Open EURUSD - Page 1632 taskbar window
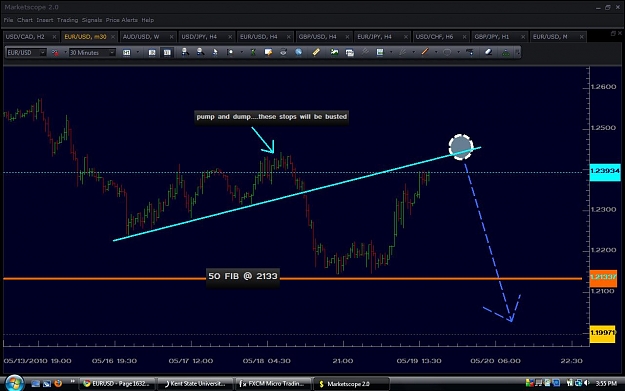 [x=118, y=384]
